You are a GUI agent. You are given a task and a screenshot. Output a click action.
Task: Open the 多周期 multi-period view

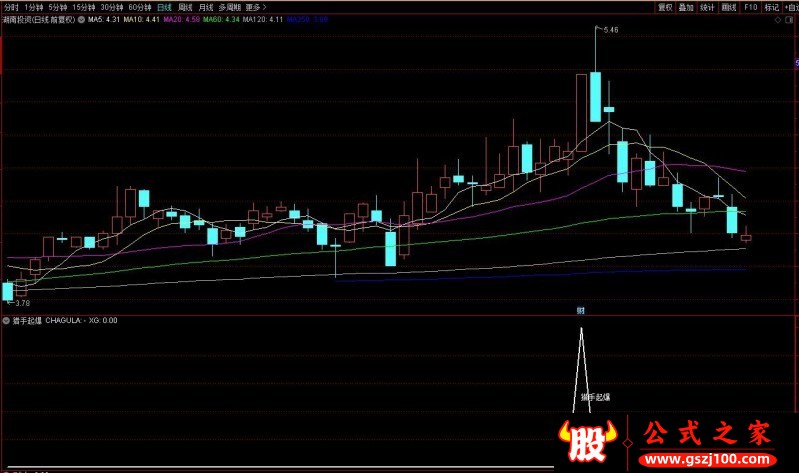click(x=230, y=6)
